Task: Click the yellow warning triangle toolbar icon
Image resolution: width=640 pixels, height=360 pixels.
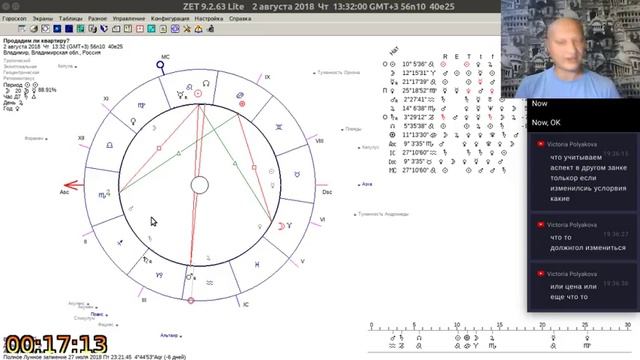Action: click(x=198, y=29)
